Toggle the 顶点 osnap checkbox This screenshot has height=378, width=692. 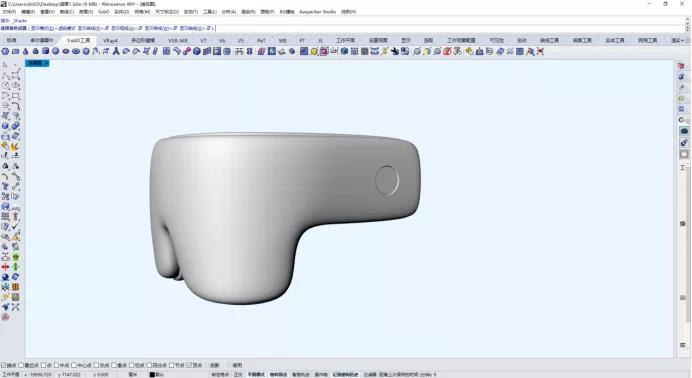tap(189, 365)
